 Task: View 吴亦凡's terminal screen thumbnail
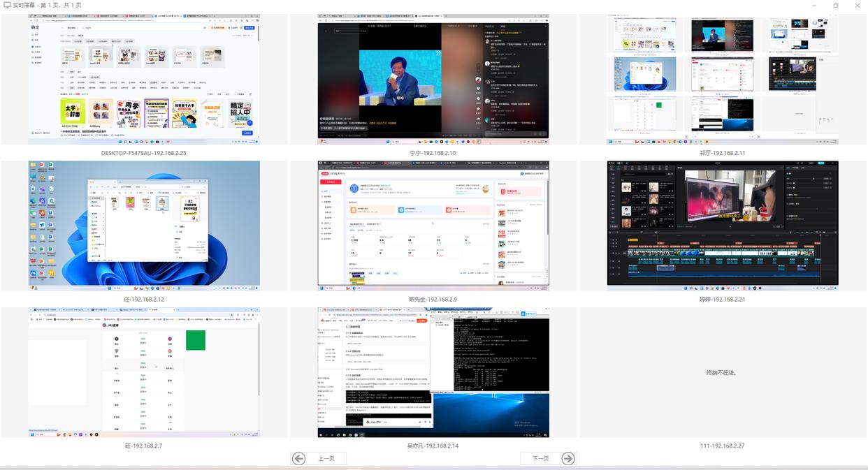tap(433, 372)
